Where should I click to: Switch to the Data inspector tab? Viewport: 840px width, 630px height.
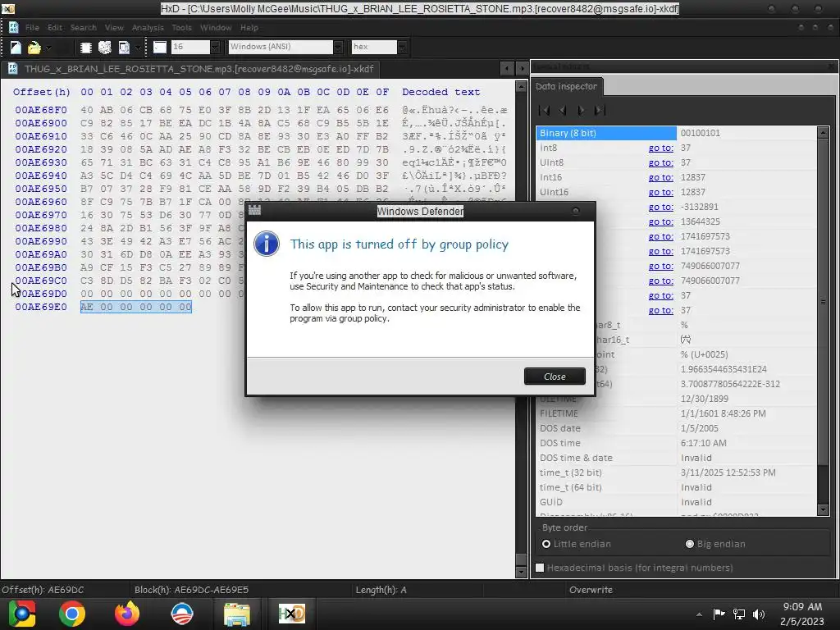pos(566,86)
